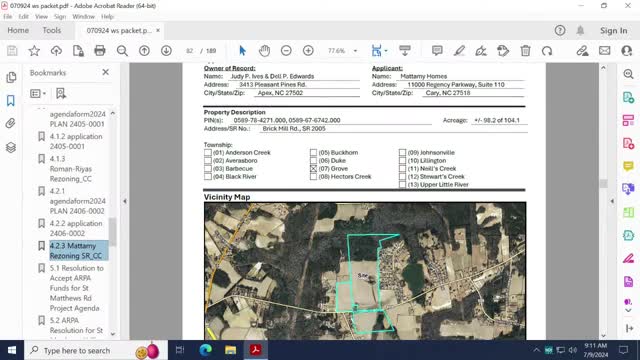Click document vertical scrollbar thumb
The image size is (640, 360).
click(x=603, y=184)
